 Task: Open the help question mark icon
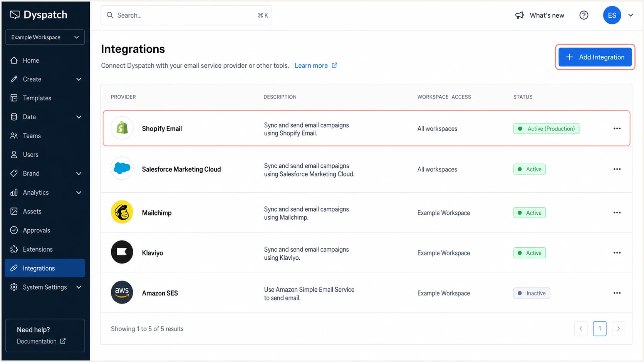click(584, 15)
